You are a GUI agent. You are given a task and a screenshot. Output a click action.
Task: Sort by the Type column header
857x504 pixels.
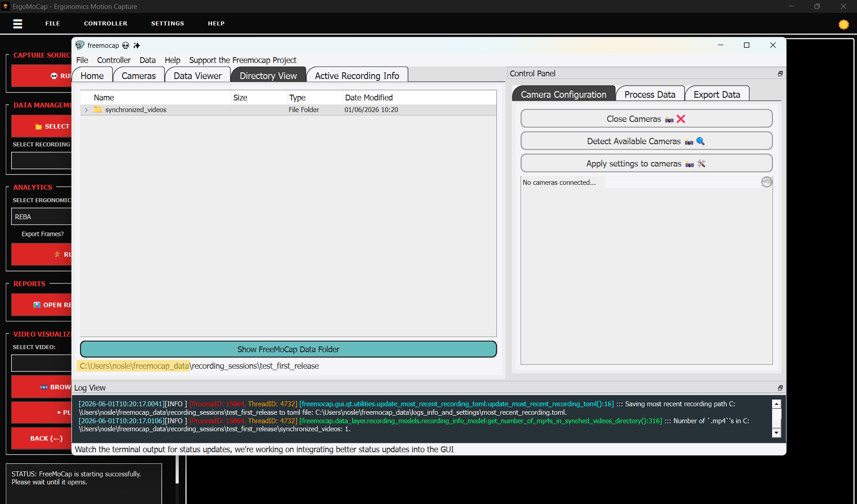click(x=315, y=97)
